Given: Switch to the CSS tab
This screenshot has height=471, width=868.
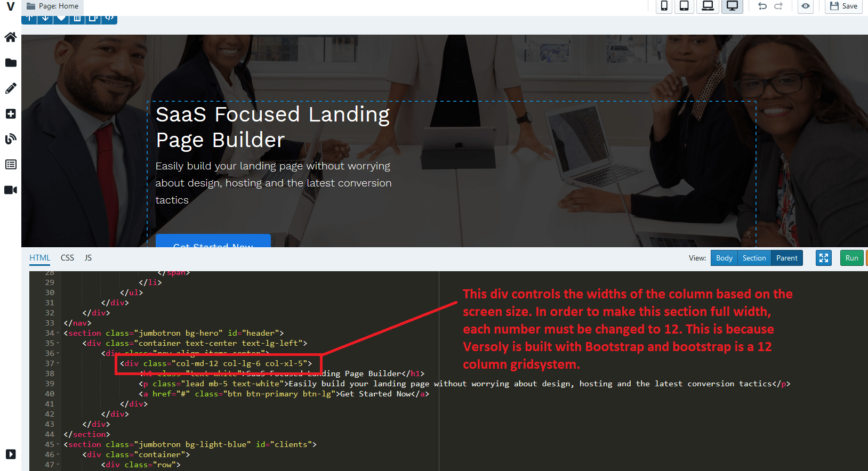Looking at the screenshot, I should tap(67, 258).
